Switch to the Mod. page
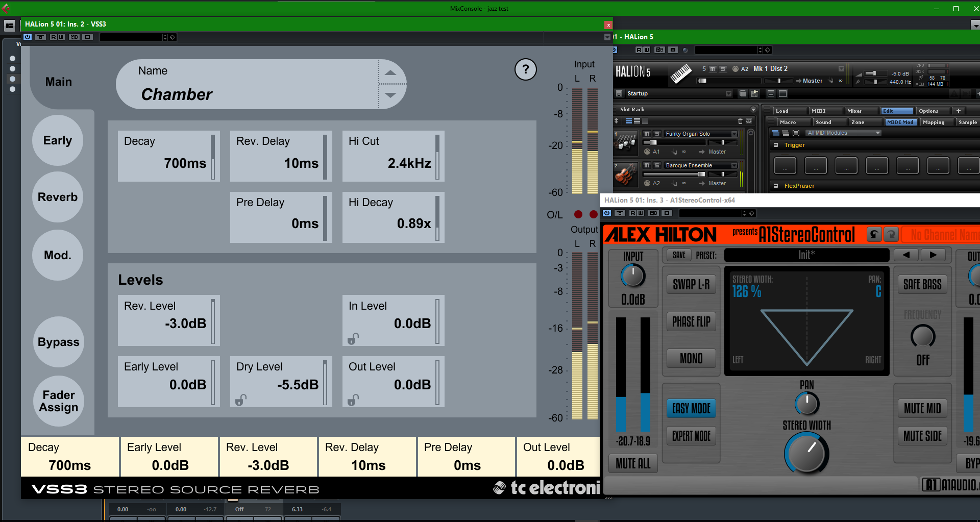This screenshot has height=522, width=980. (x=58, y=255)
